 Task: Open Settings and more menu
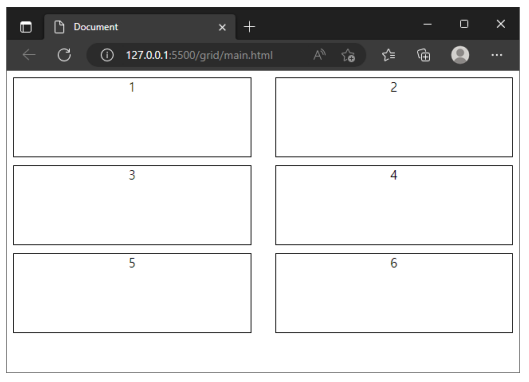(497, 55)
